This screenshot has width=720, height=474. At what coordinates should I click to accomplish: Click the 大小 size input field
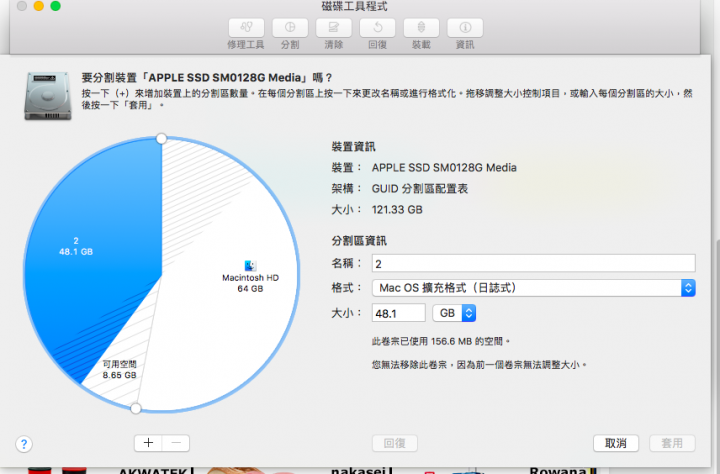coord(399,313)
